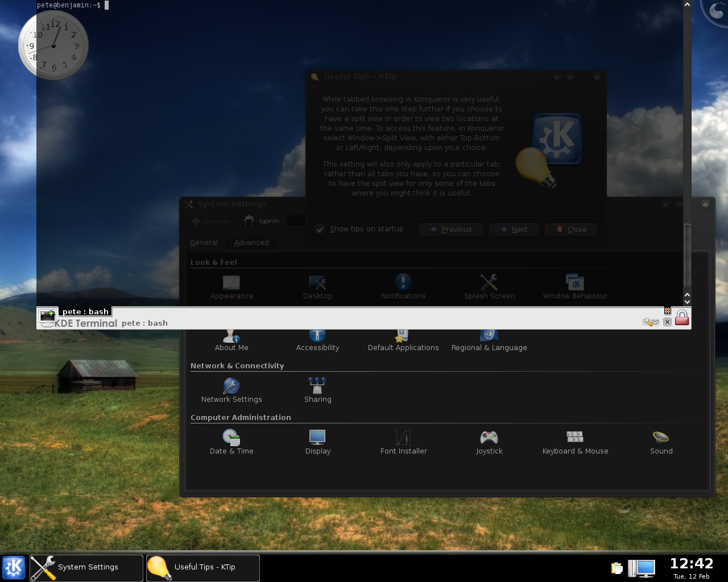Screen dimensions: 728x582
Task: Click the Klipper clipboard tray icon
Action: (x=617, y=568)
